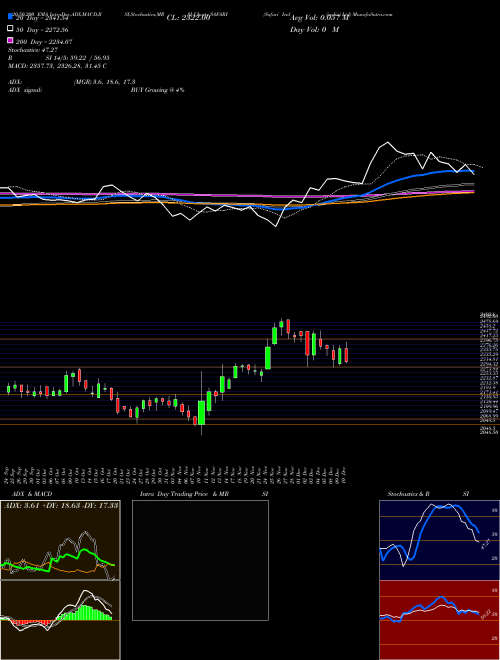Viewport: 500px width, 660px height.
Task: Open the ADX indicator chart panel
Action: [60, 540]
